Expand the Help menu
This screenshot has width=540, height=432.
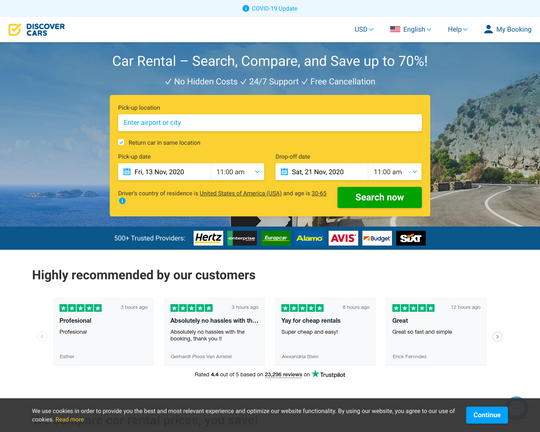tap(457, 30)
